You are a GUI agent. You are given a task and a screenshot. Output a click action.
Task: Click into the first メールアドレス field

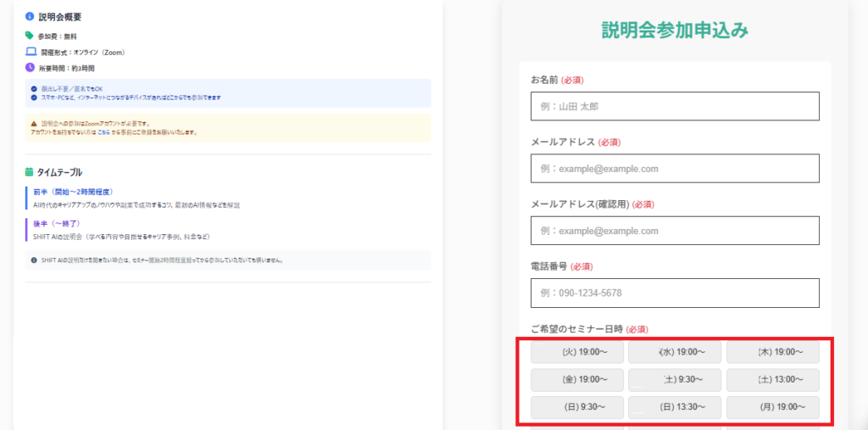tap(675, 169)
